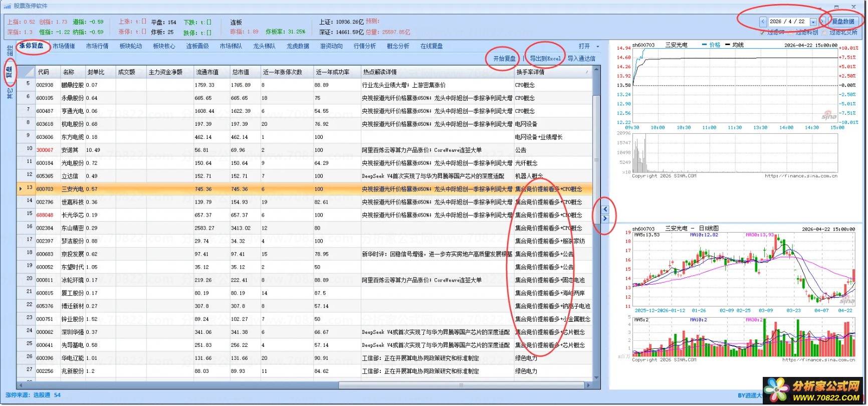Image resolution: width=868 pixels, height=406 pixels.
Task: Click the right splitter arrow beside the table
Action: click(x=605, y=219)
